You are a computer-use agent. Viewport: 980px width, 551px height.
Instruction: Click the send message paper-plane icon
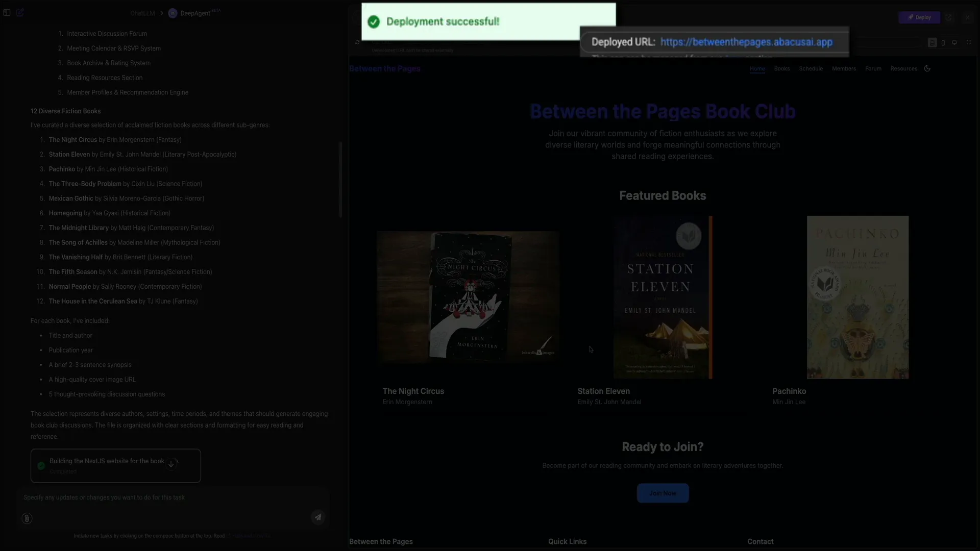point(318,517)
